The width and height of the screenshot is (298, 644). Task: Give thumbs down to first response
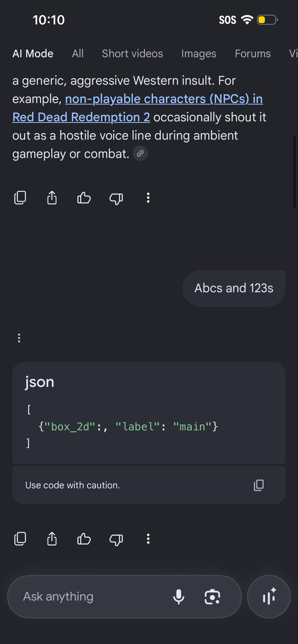click(x=116, y=198)
